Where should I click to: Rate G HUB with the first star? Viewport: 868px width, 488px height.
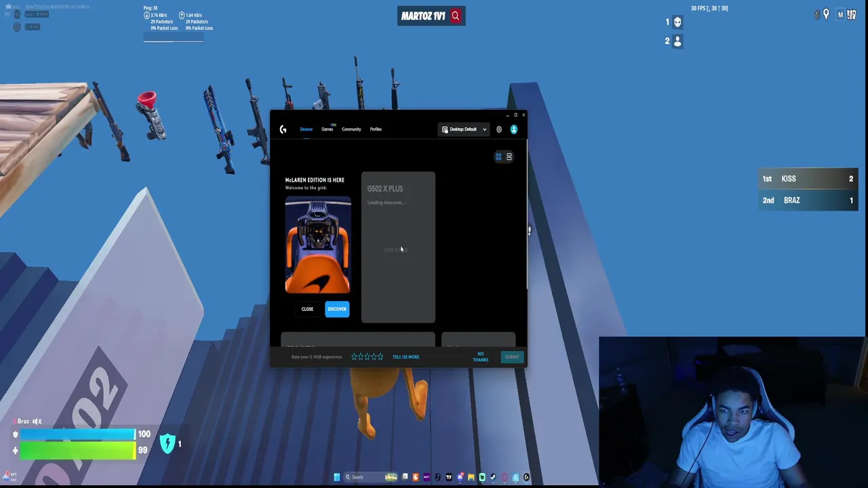354,357
